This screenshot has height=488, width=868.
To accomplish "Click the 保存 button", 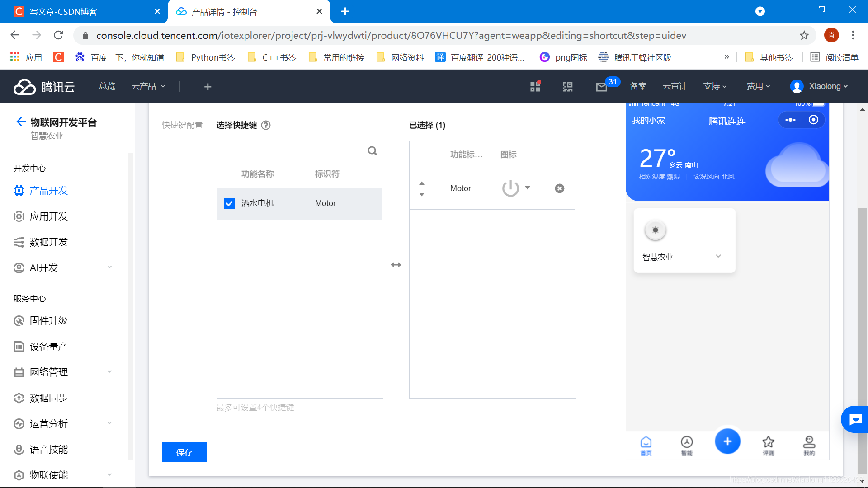I will coord(184,452).
